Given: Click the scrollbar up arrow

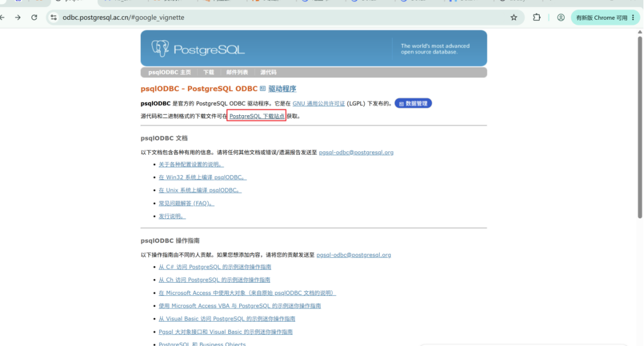Looking at the screenshot, I should [x=640, y=32].
